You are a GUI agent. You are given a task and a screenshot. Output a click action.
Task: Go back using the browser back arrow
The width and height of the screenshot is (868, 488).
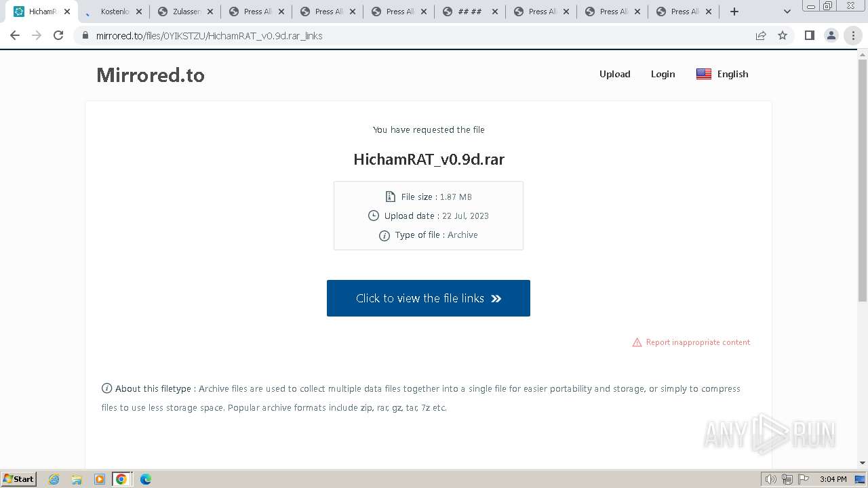(x=15, y=36)
